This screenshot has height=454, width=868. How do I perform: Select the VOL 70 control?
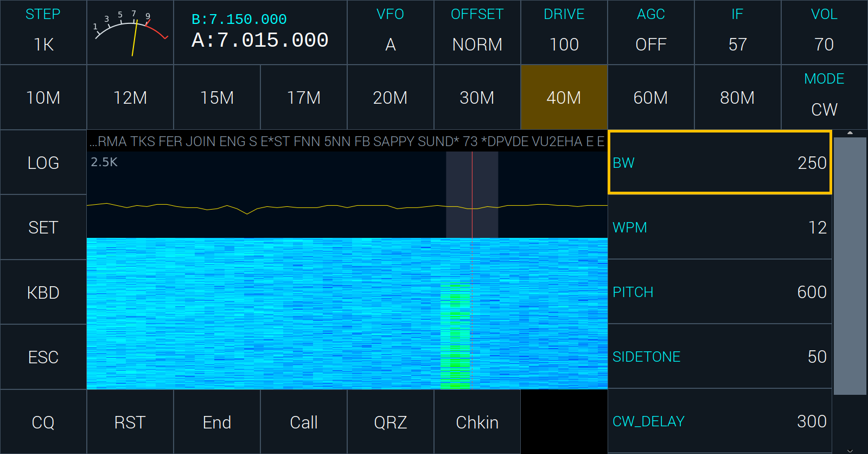(x=825, y=33)
